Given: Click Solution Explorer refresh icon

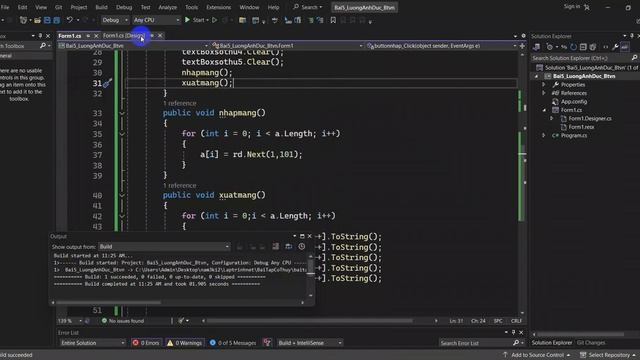Looking at the screenshot, I should coord(573,47).
